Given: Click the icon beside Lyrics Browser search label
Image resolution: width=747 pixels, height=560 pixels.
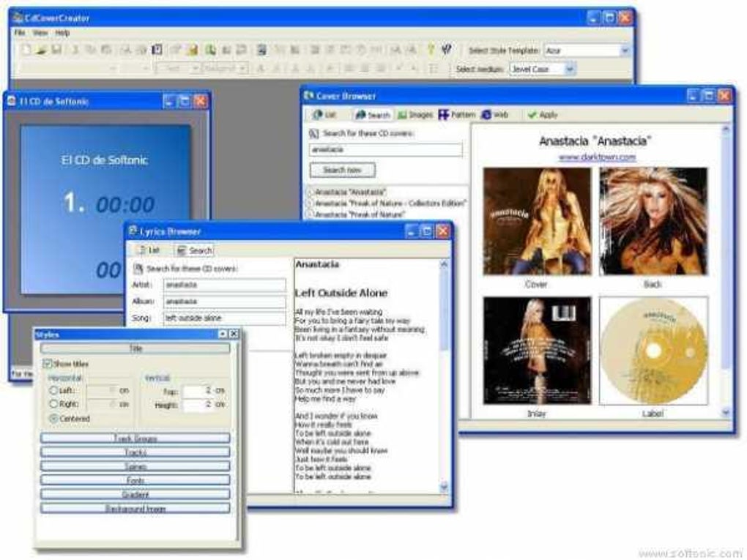Looking at the screenshot, I should tap(138, 269).
